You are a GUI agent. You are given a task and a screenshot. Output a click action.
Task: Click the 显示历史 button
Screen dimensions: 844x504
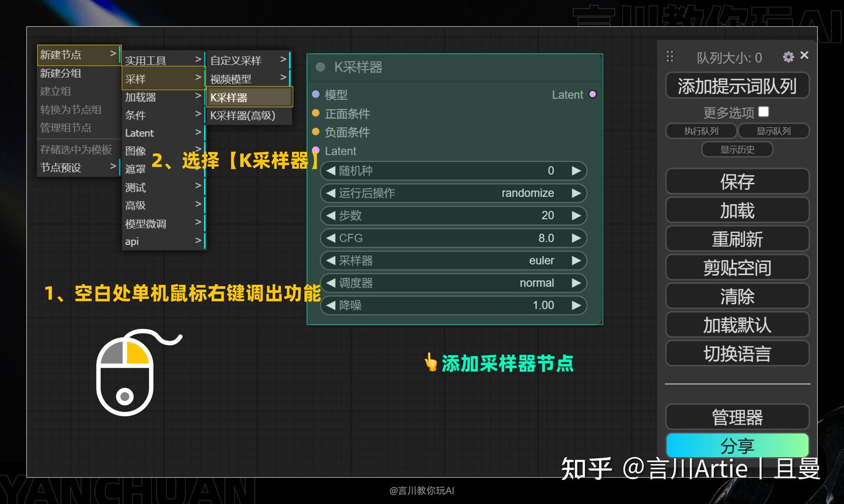737,149
